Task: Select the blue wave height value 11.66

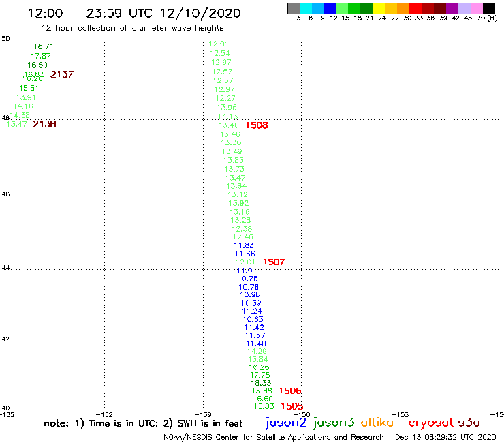Action: [245, 254]
